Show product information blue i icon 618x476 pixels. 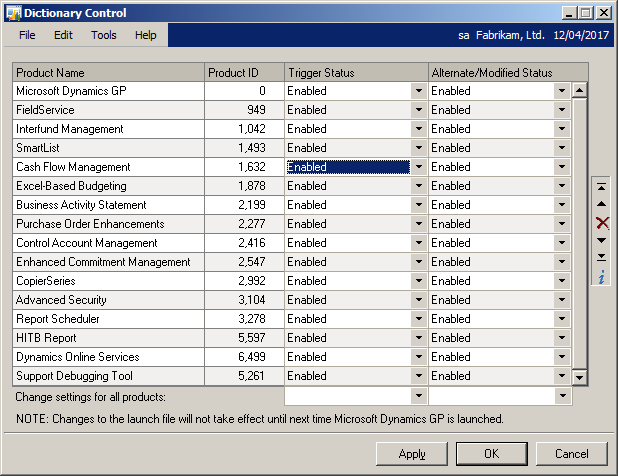point(601,277)
